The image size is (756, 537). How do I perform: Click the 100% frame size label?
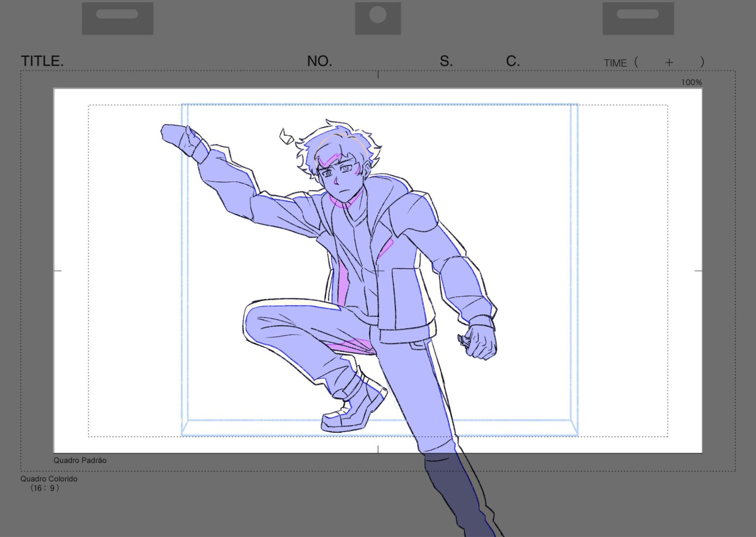pos(691,82)
